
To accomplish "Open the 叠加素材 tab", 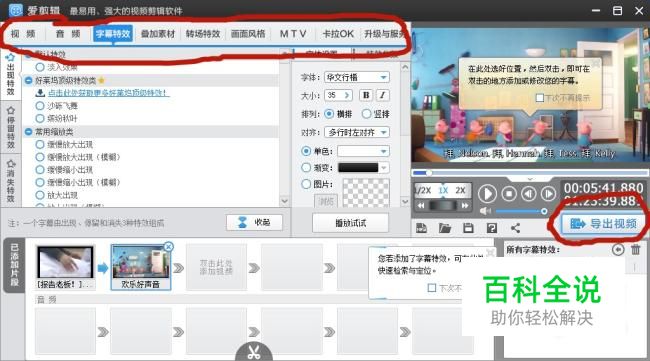I will (158, 34).
